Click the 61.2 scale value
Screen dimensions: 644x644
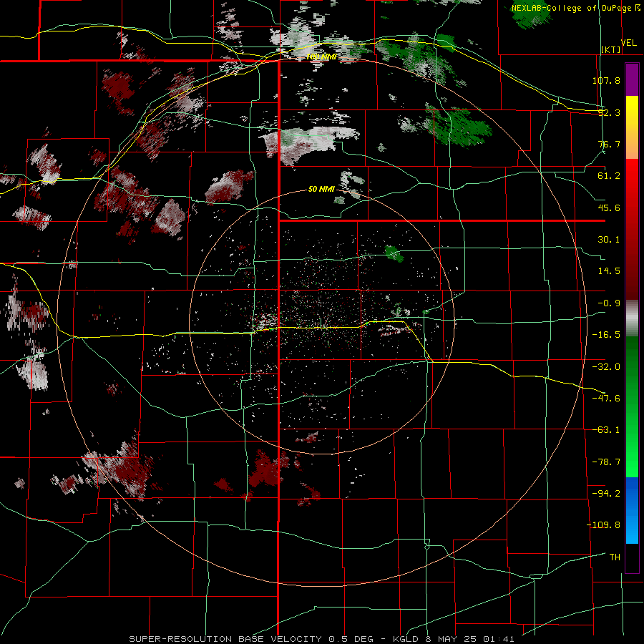coord(609,176)
